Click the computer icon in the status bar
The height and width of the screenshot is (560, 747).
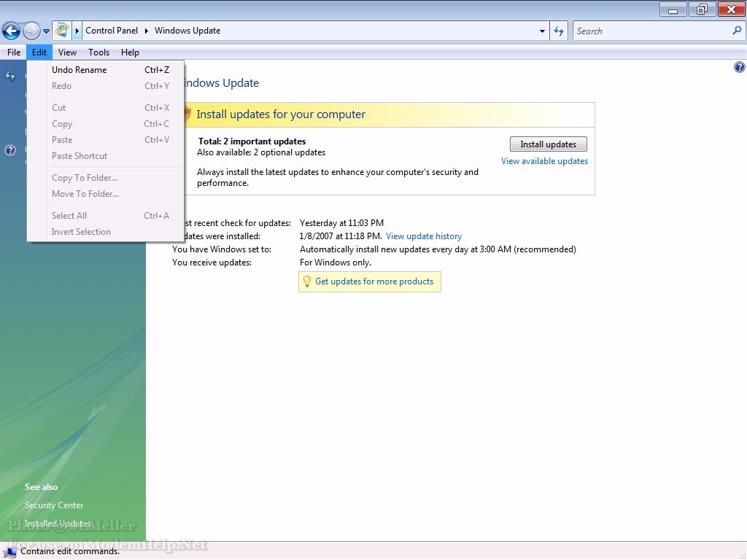click(x=10, y=551)
